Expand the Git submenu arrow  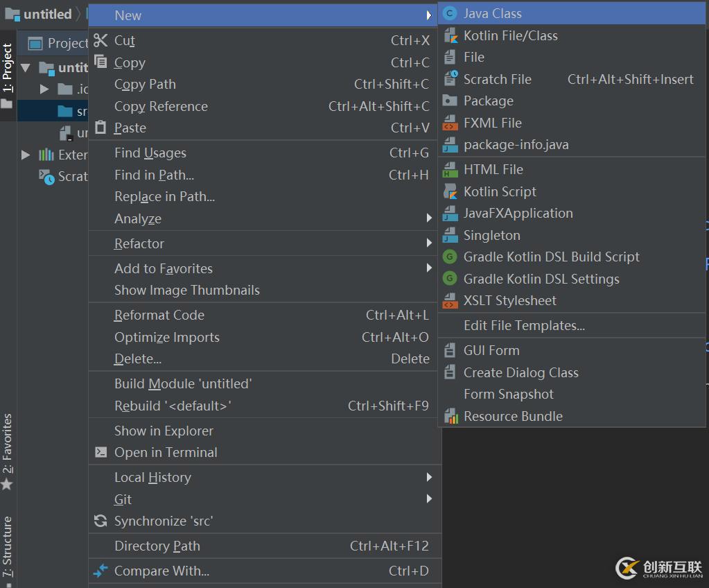pos(428,499)
